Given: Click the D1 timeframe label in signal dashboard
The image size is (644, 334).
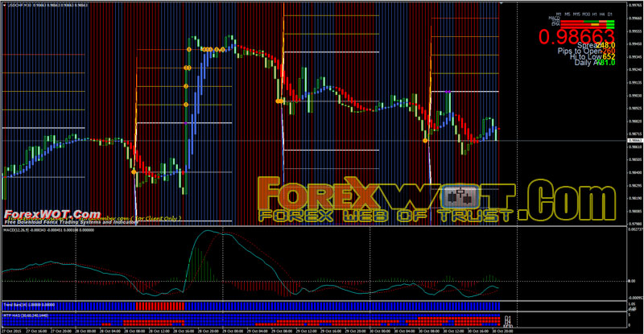Looking at the screenshot, I should tap(610, 14).
